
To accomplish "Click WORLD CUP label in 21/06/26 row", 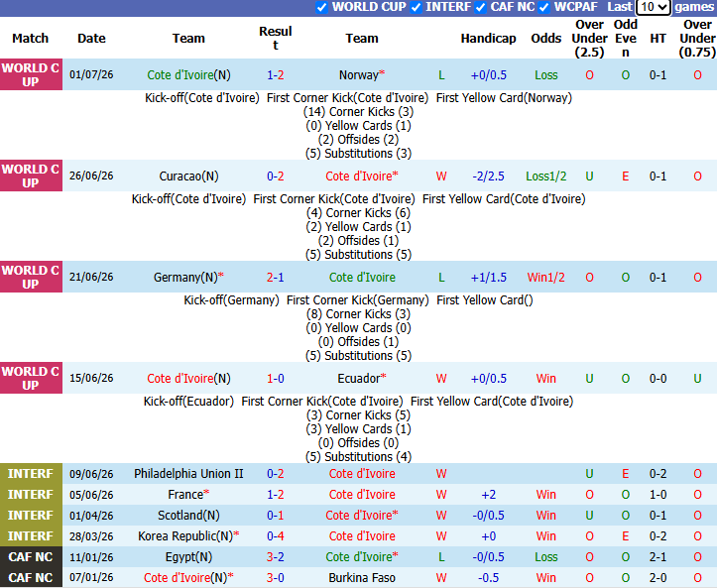I will coord(31,277).
